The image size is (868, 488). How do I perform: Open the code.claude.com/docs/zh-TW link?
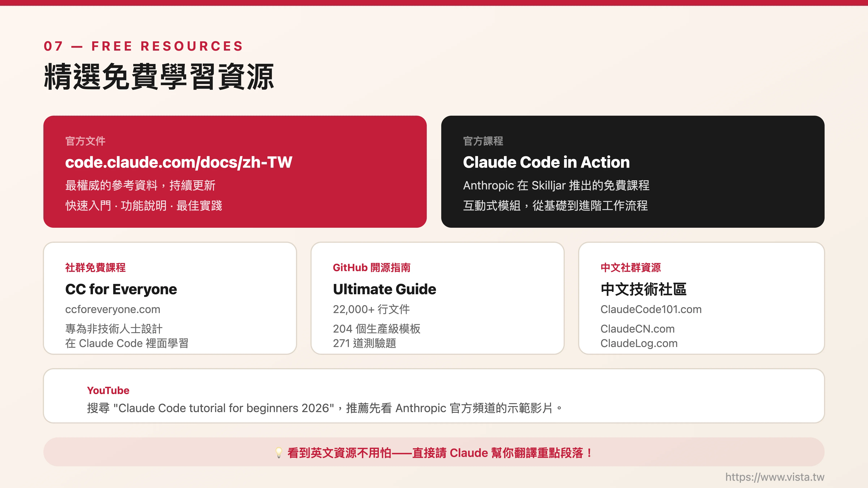pyautogui.click(x=179, y=162)
